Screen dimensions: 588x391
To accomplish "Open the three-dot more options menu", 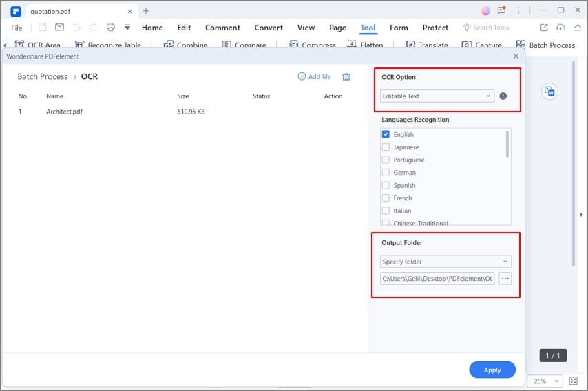I will click(x=518, y=10).
